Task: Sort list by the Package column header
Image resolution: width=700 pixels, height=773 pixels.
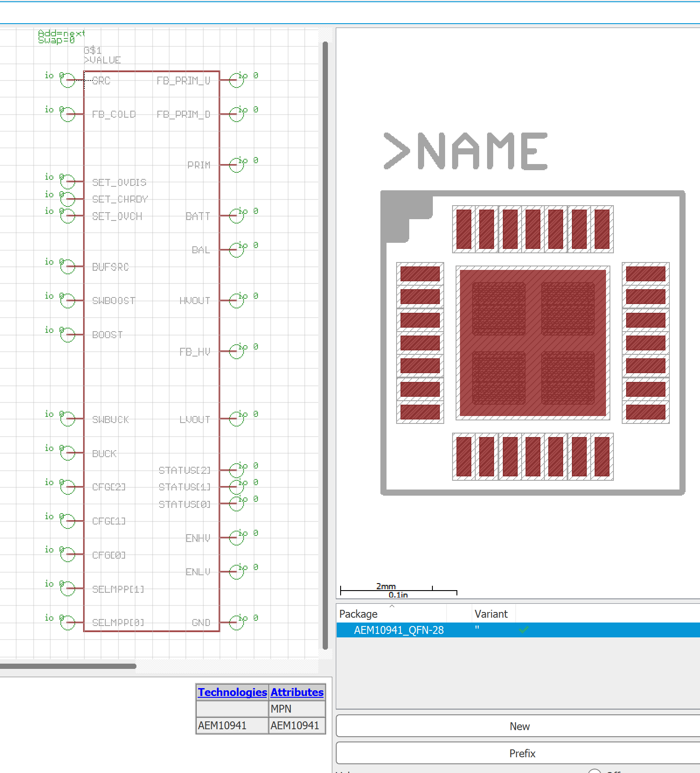Action: pos(359,614)
